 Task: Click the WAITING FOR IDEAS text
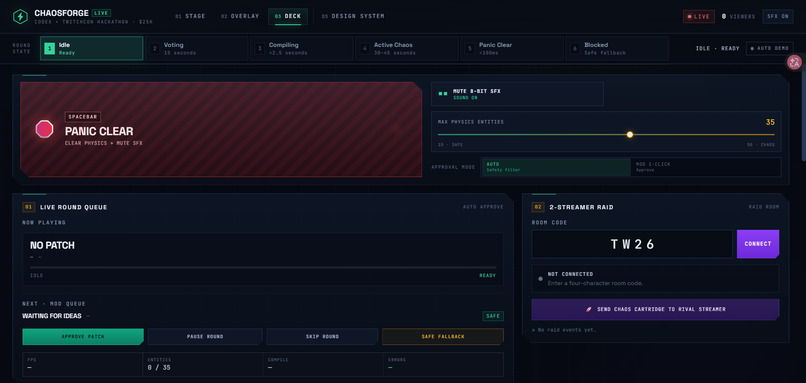coord(51,316)
